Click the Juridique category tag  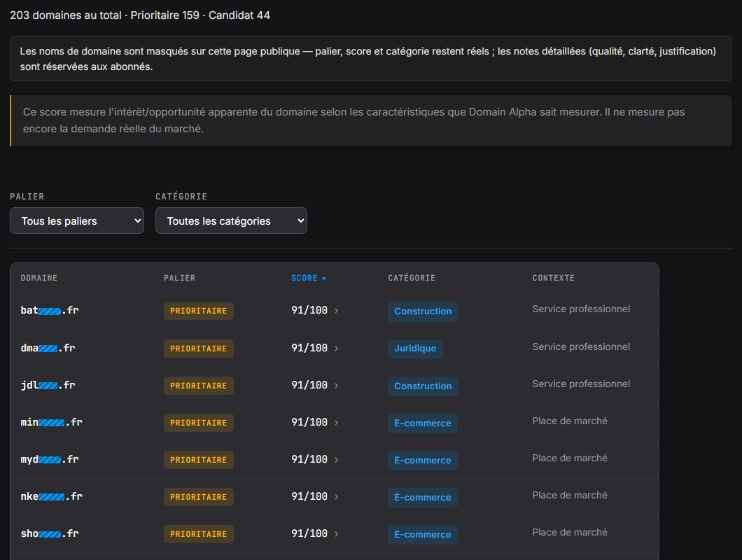click(415, 349)
